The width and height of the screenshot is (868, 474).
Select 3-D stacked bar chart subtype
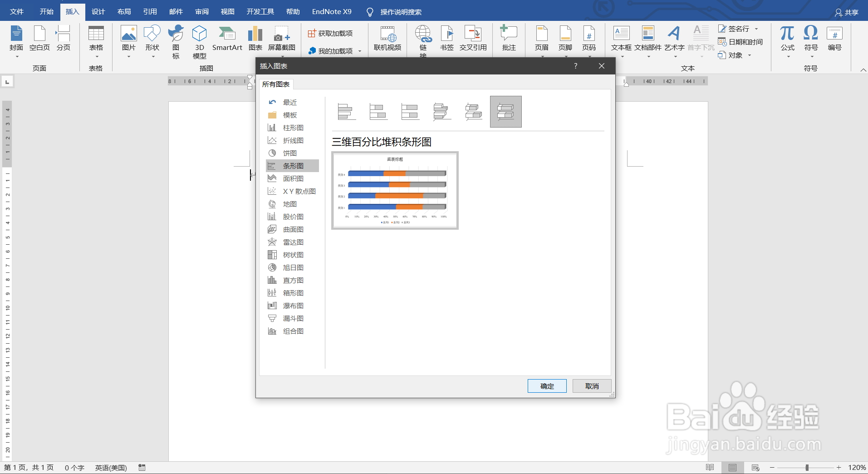click(x=474, y=112)
